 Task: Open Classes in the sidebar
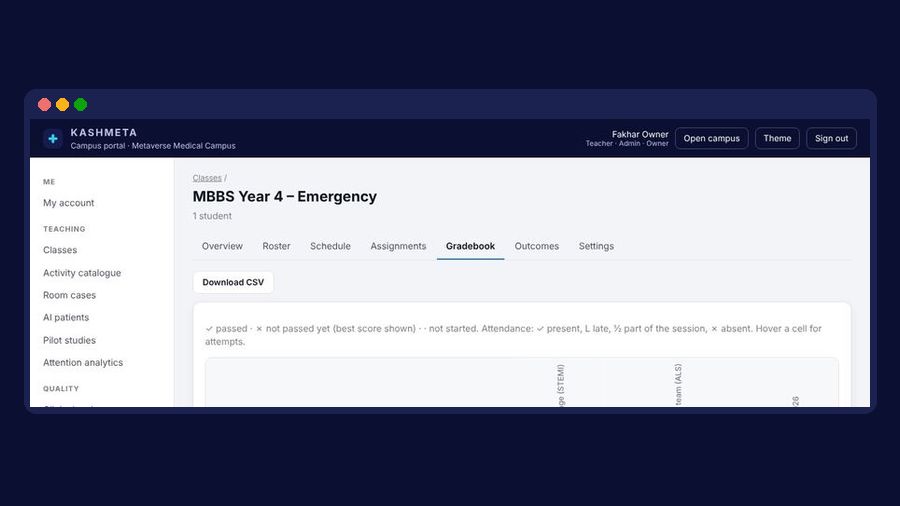point(60,250)
